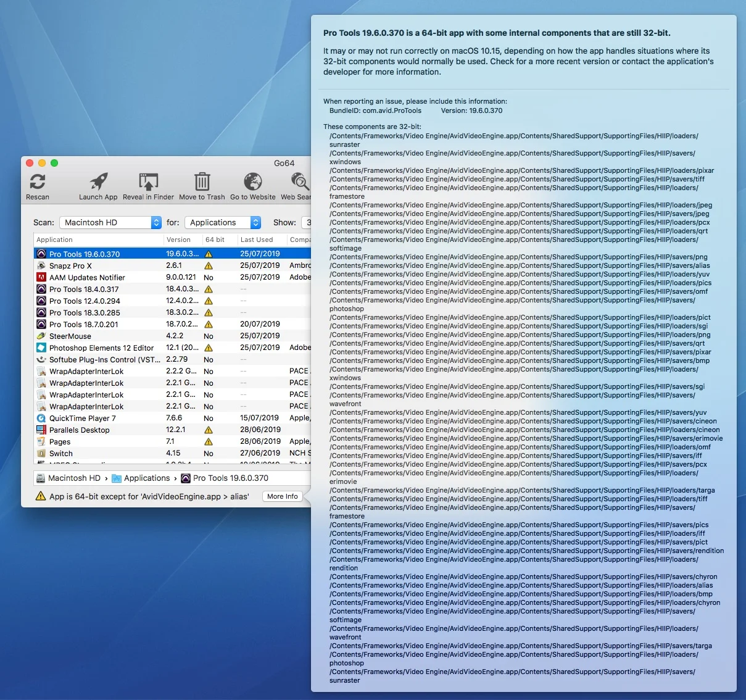Select the Pro Tools 19.6.0.370 row
This screenshot has height=700, width=746.
tap(172, 254)
